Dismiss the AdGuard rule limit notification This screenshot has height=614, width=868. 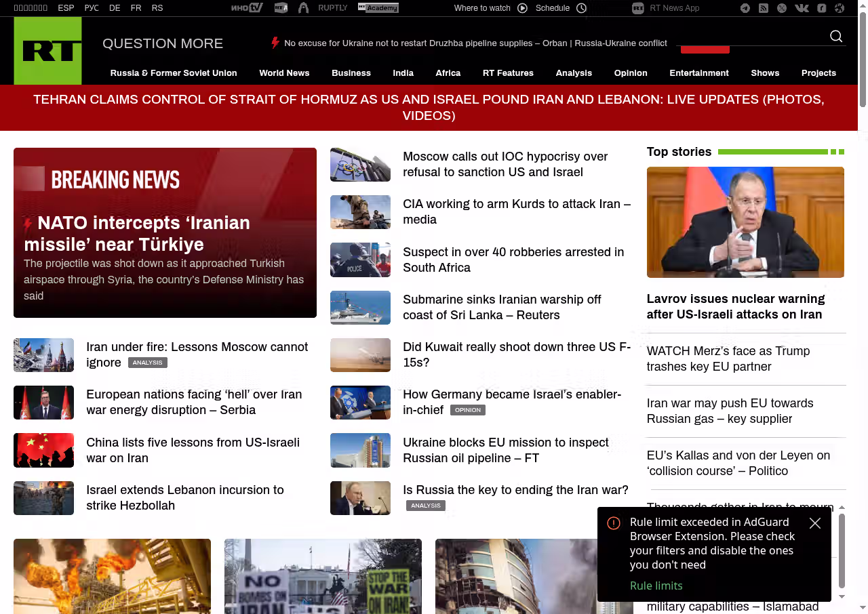(815, 523)
